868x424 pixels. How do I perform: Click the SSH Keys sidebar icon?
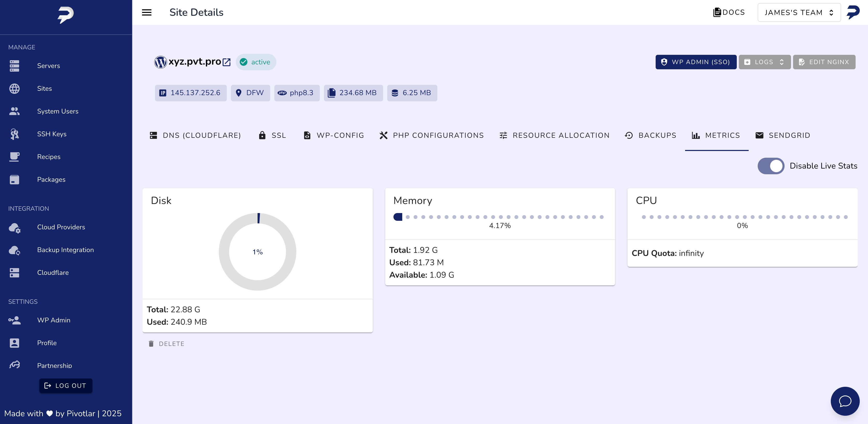click(x=14, y=134)
